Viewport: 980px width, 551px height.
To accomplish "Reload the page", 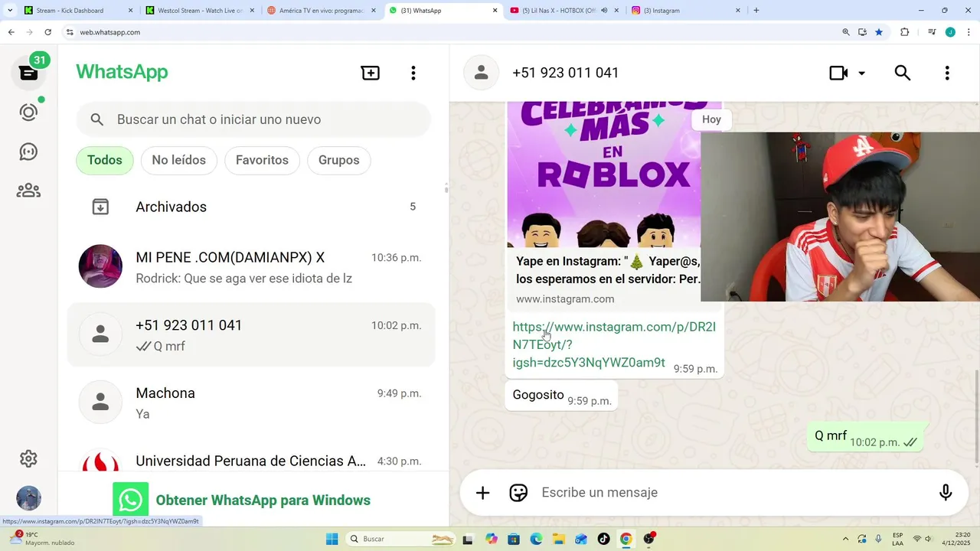I will [x=47, y=32].
